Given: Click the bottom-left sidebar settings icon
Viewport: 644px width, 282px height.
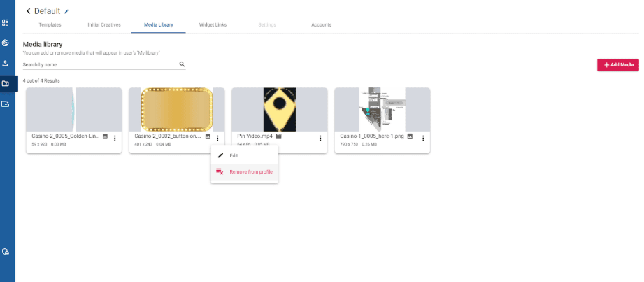Looking at the screenshot, I should pyautogui.click(x=6, y=251).
